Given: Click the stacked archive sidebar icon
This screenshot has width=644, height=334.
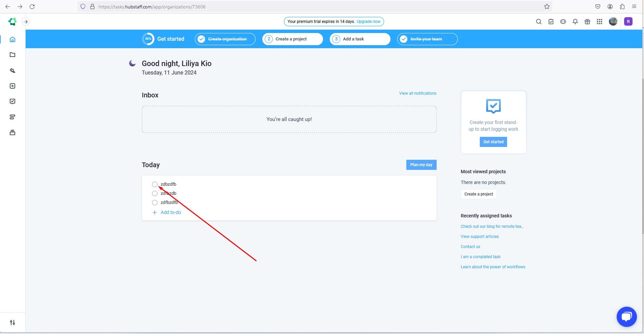Looking at the screenshot, I should tap(12, 132).
